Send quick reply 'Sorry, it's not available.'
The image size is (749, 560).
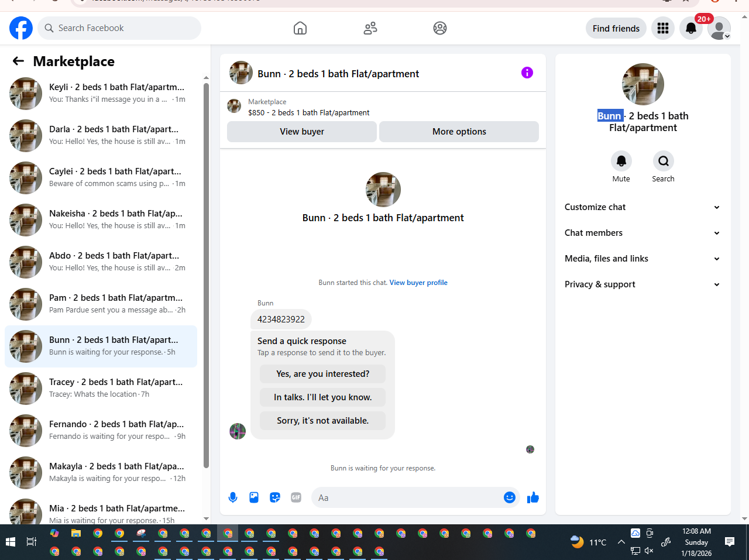(323, 421)
